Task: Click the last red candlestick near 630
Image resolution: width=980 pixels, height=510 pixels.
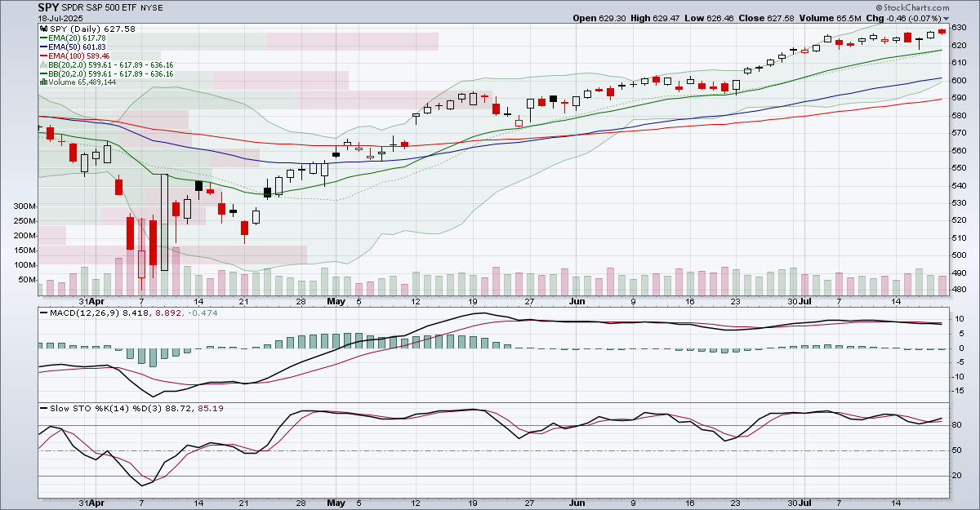Action: click(x=942, y=31)
